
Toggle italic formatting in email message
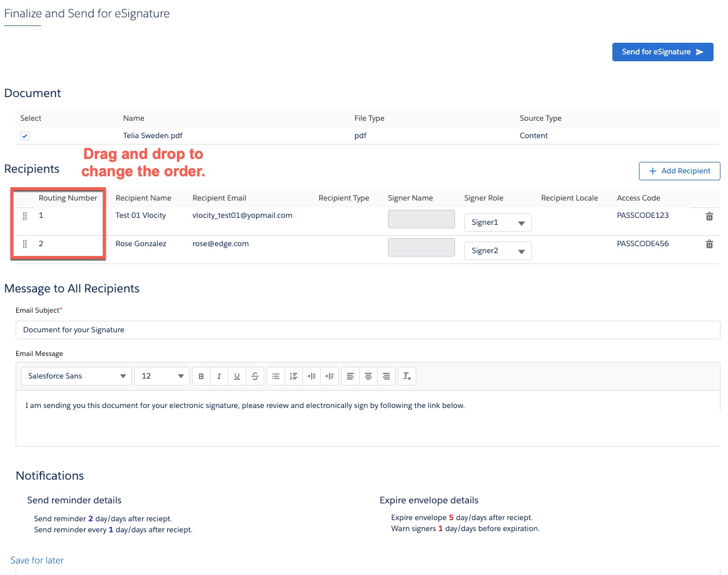coord(219,376)
